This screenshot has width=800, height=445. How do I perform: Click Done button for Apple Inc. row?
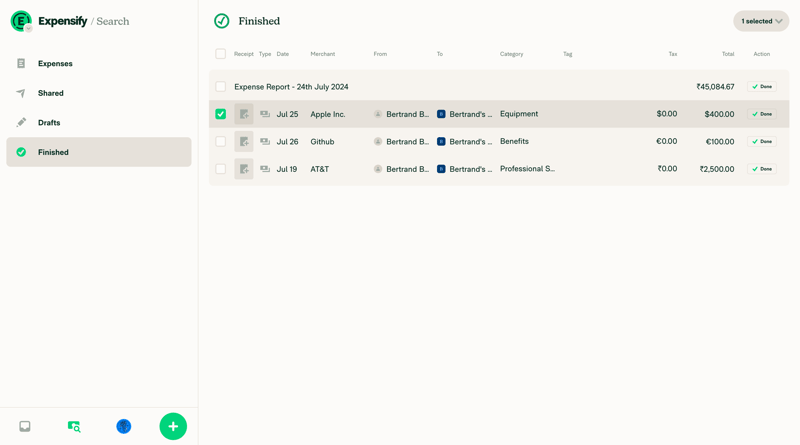pos(762,114)
